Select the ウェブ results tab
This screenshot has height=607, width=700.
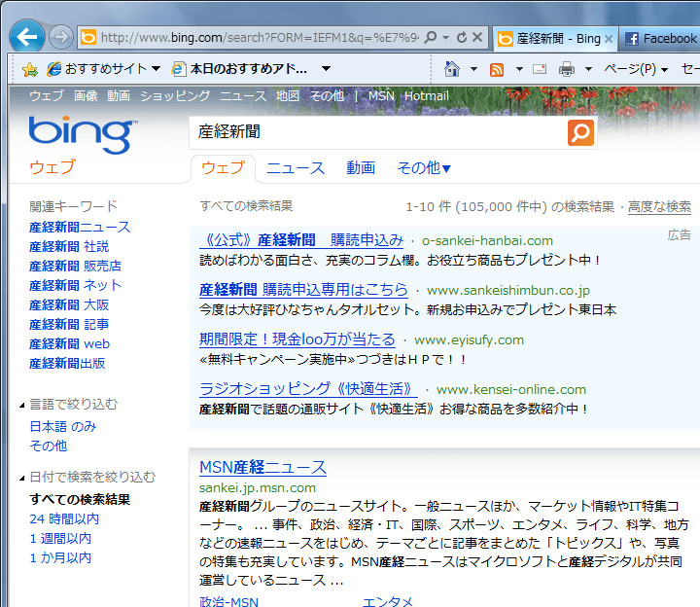224,168
